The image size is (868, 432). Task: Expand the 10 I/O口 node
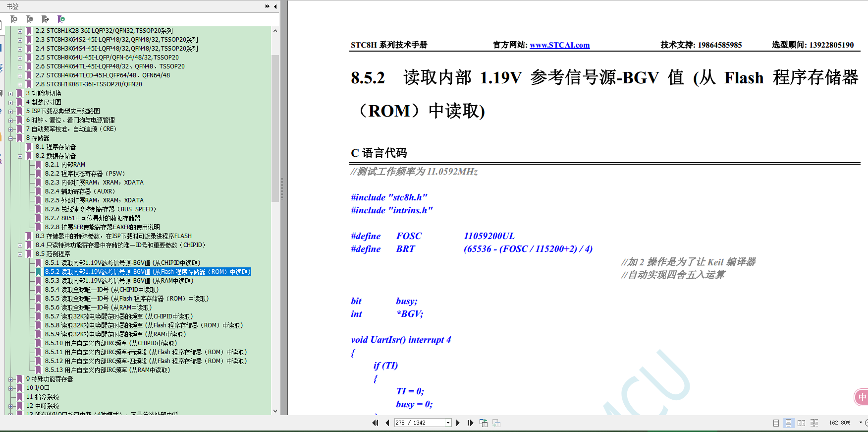(x=11, y=388)
